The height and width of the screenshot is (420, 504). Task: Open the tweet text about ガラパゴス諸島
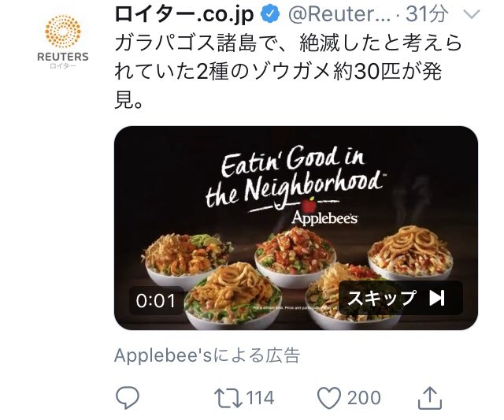pos(287,72)
